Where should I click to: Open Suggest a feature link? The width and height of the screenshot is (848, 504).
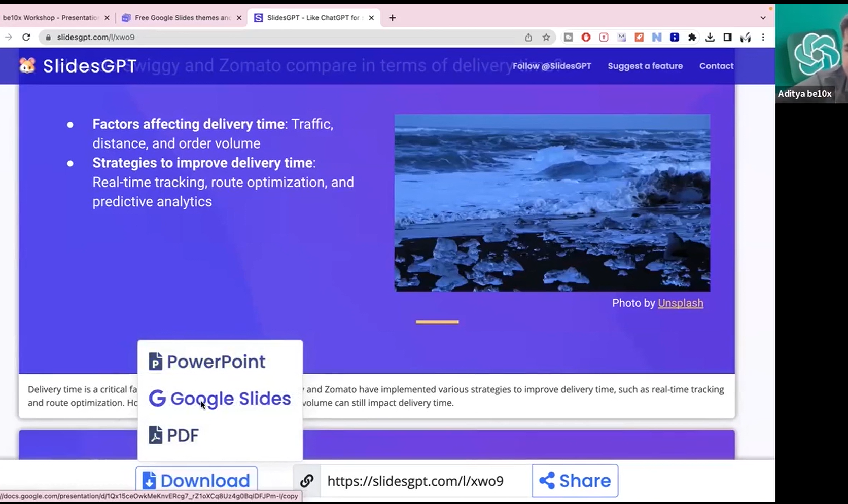pyautogui.click(x=645, y=66)
